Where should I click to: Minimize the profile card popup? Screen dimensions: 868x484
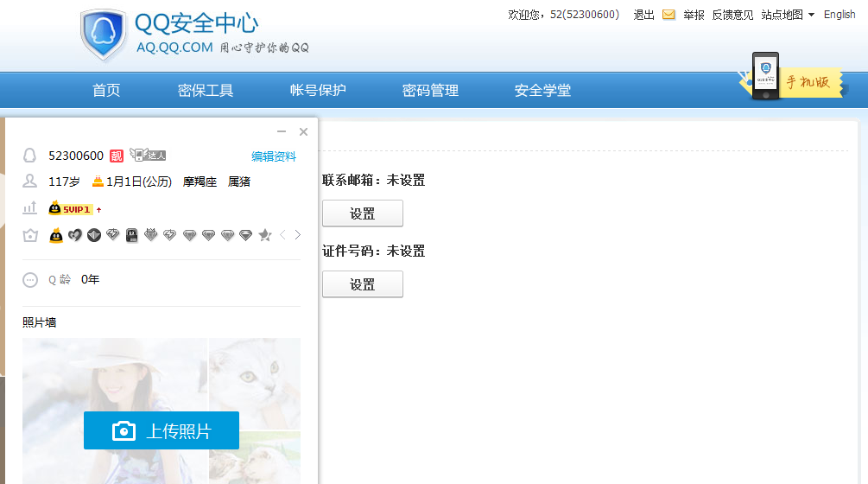coord(282,131)
